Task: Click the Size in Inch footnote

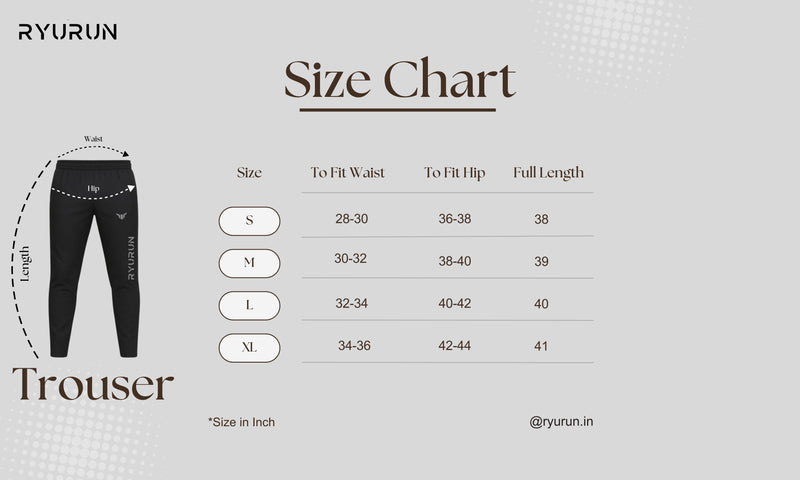Action: (x=241, y=422)
